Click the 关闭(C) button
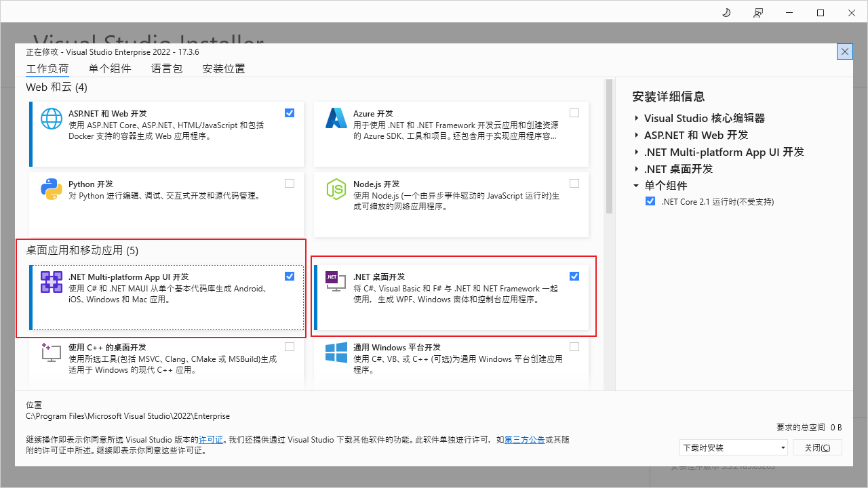The image size is (868, 488). 817,447
